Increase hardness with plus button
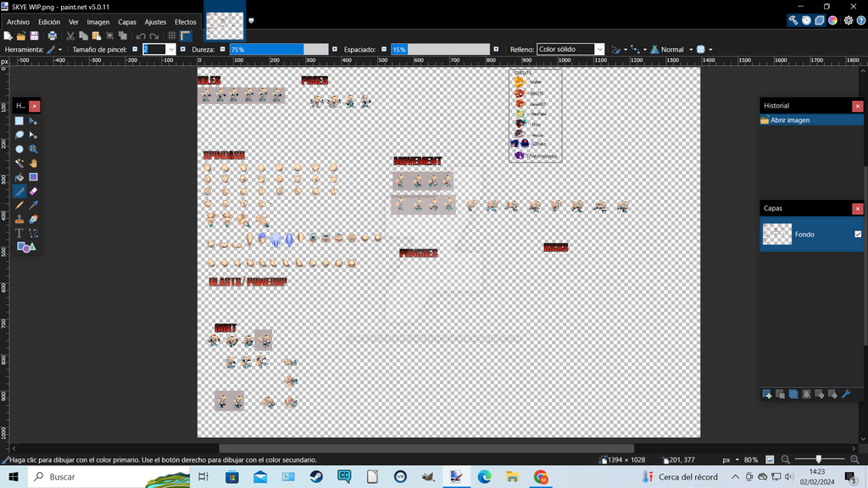 [334, 49]
